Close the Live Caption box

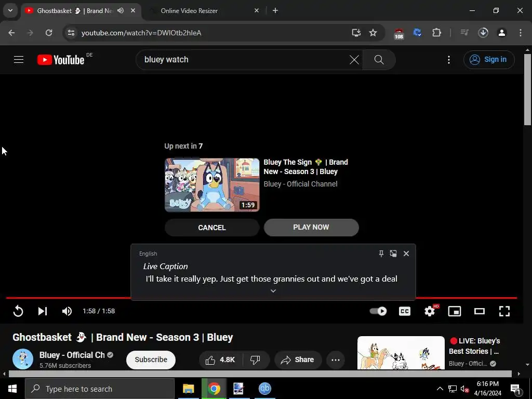pos(406,254)
